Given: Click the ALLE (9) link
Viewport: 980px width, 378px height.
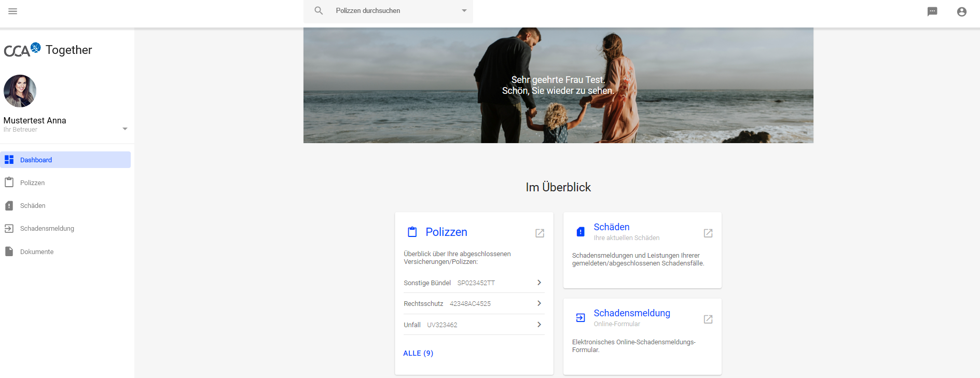Looking at the screenshot, I should tap(418, 353).
